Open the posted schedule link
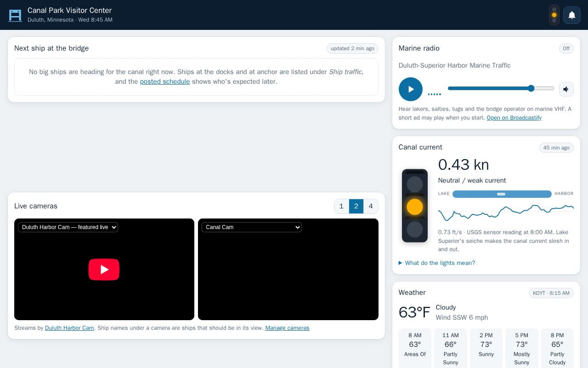This screenshot has height=368, width=588. pos(165,81)
